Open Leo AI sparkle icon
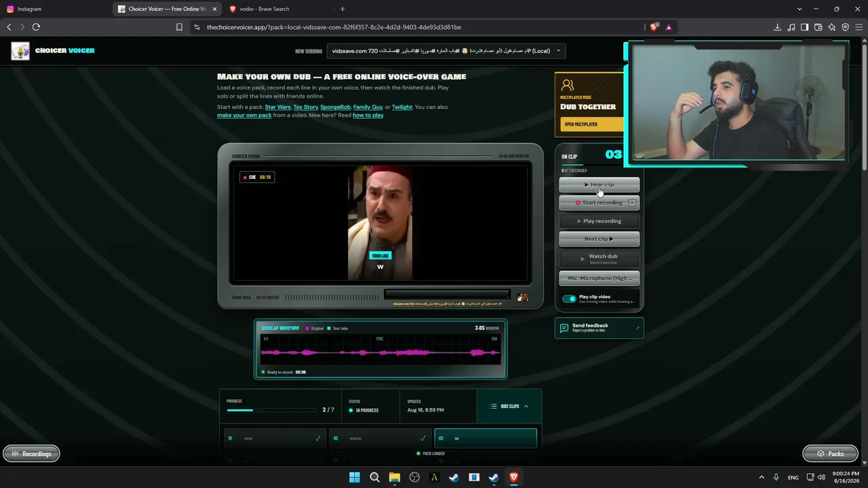 click(x=831, y=27)
